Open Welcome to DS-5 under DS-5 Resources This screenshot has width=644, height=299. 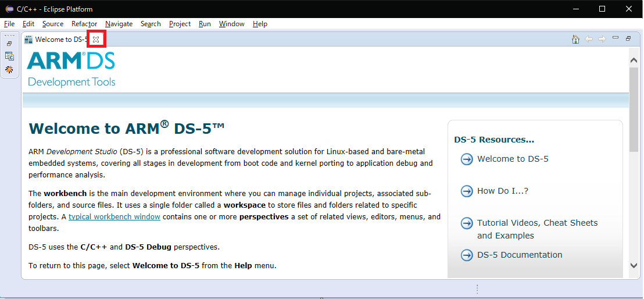click(513, 159)
